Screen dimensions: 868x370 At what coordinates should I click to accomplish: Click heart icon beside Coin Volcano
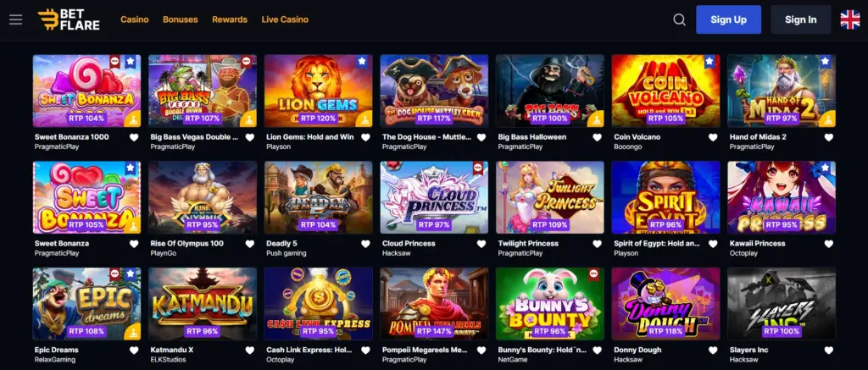713,137
